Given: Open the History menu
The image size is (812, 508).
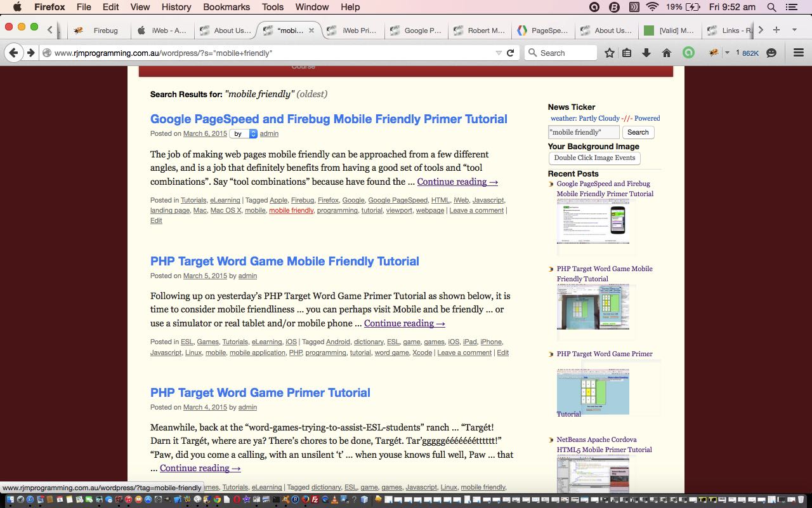Looking at the screenshot, I should tap(176, 7).
